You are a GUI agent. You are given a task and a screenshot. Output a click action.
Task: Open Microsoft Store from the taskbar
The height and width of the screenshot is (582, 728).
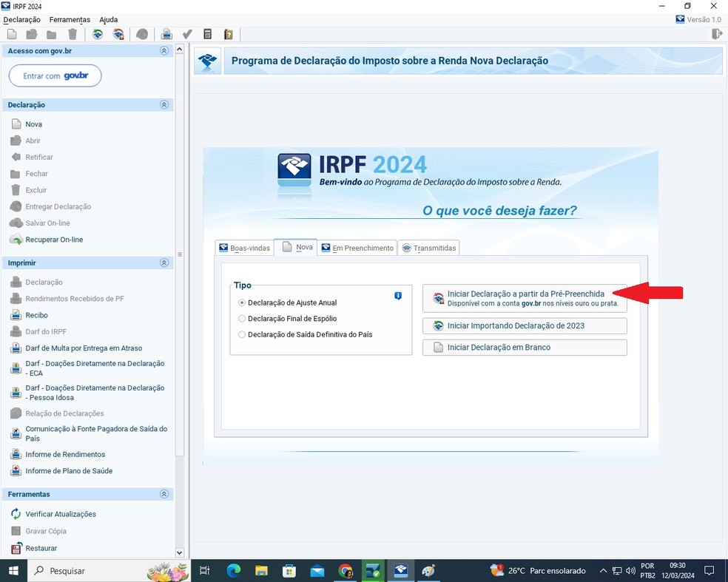(289, 570)
